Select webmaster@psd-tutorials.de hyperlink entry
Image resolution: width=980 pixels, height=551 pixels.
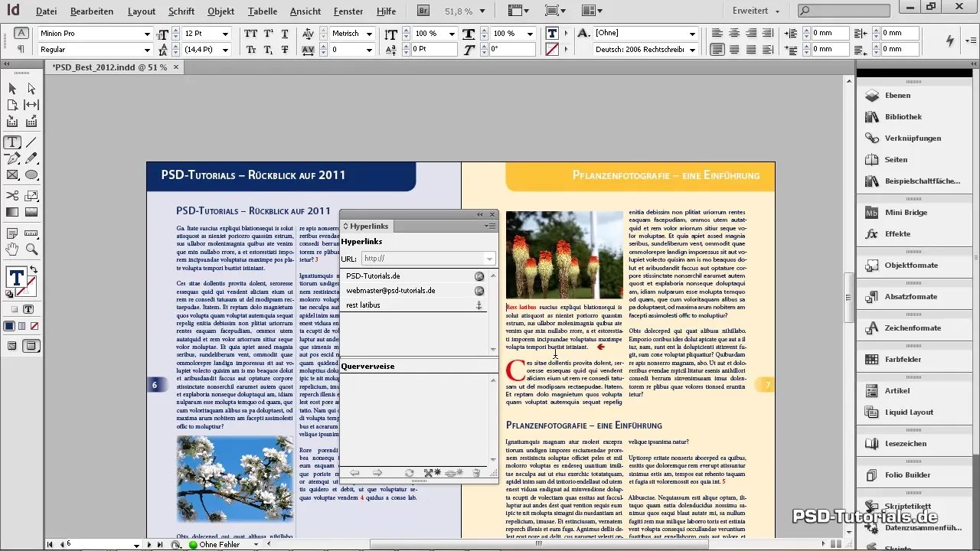pyautogui.click(x=414, y=291)
